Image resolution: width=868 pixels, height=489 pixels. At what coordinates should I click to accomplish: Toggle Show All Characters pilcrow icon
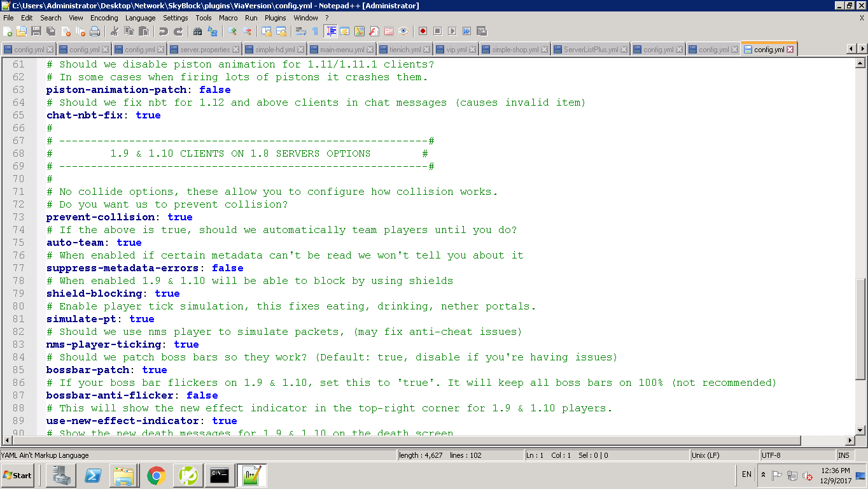click(315, 31)
